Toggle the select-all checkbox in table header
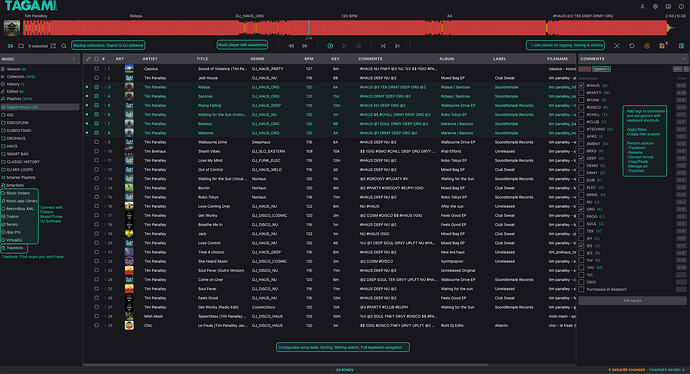The image size is (690, 374). (x=96, y=59)
